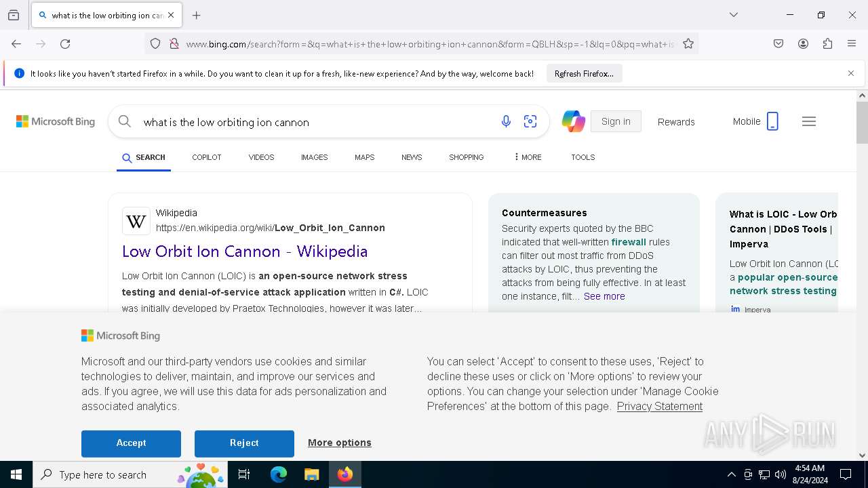Click the Refresh Firefox button
This screenshot has height=488, width=868.
click(584, 73)
